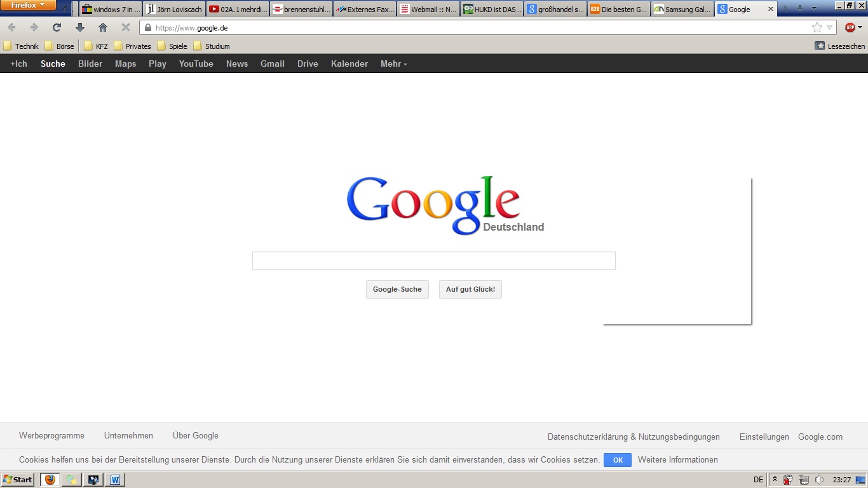868x488 pixels.
Task: Click into the Google search field
Action: coord(434,261)
